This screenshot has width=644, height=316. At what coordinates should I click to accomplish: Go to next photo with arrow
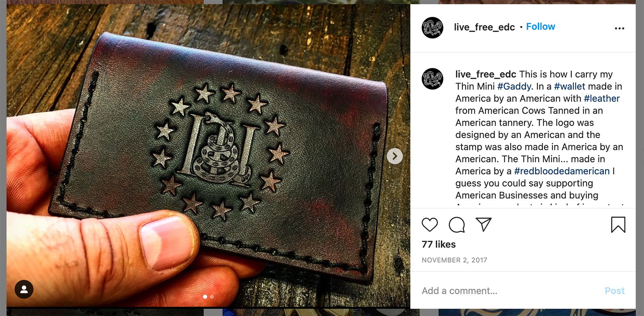(x=395, y=156)
